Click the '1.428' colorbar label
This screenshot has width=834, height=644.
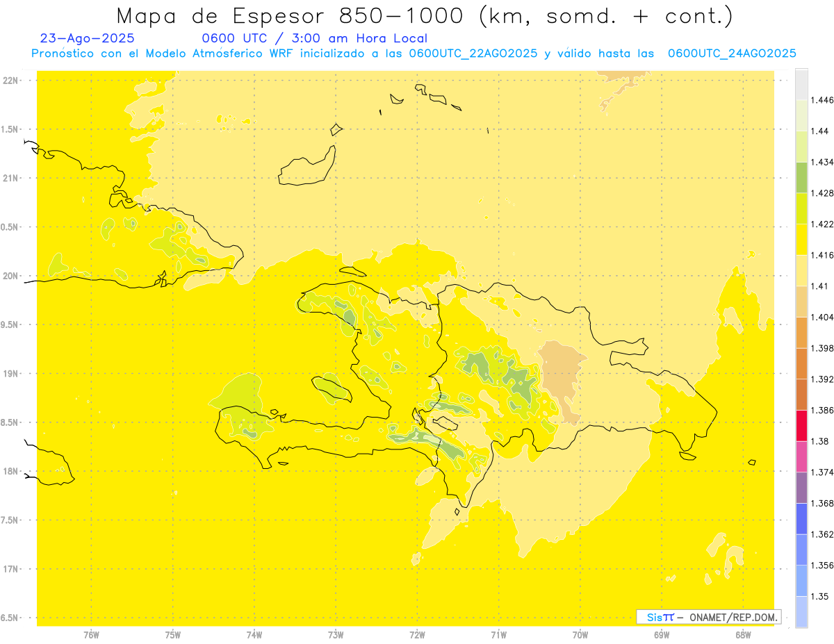[x=822, y=193]
